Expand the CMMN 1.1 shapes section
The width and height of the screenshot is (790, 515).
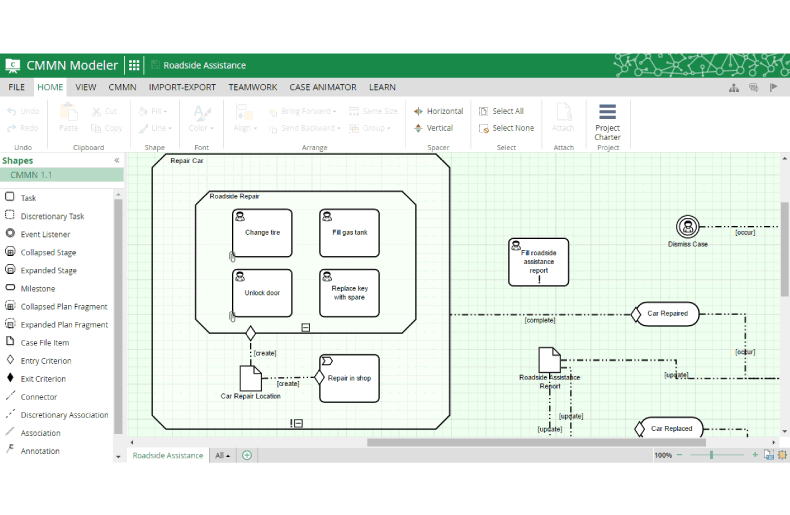tap(61, 175)
